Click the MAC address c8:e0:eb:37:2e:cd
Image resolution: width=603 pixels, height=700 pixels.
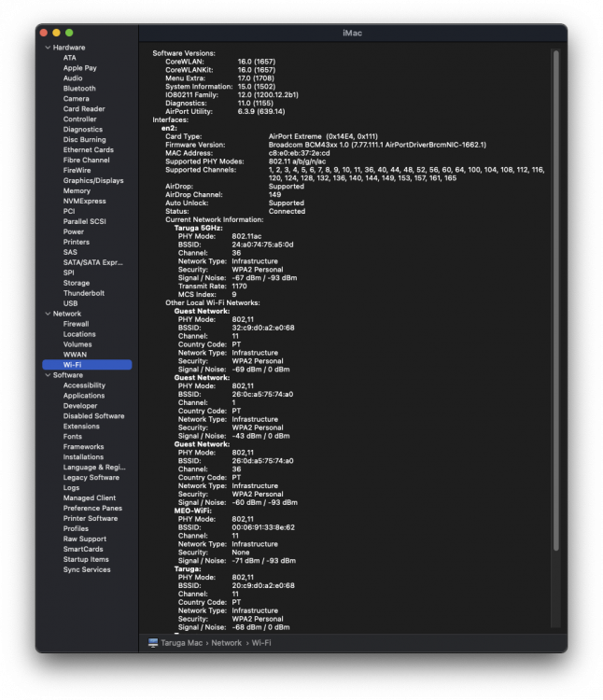[299, 153]
